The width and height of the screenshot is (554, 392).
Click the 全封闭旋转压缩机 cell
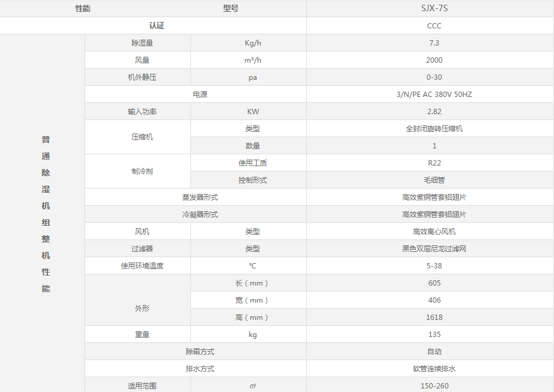[x=433, y=128]
